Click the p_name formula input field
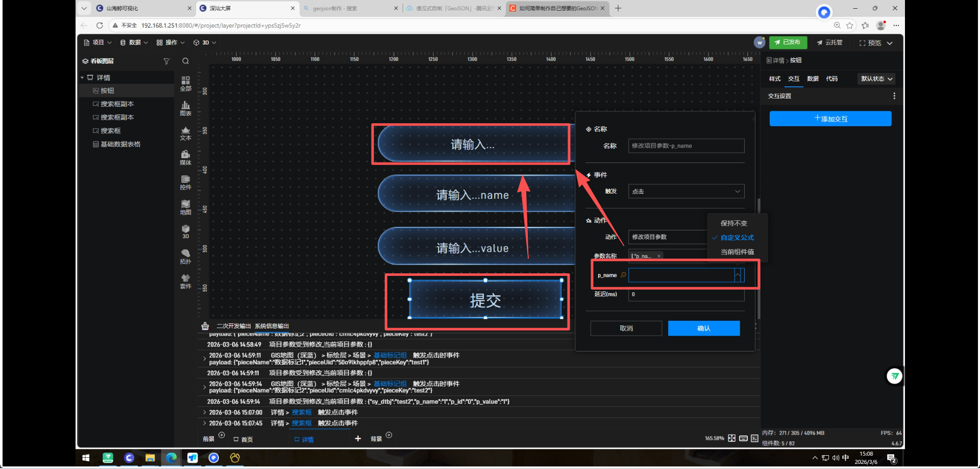This screenshot has width=980, height=469. (x=681, y=275)
